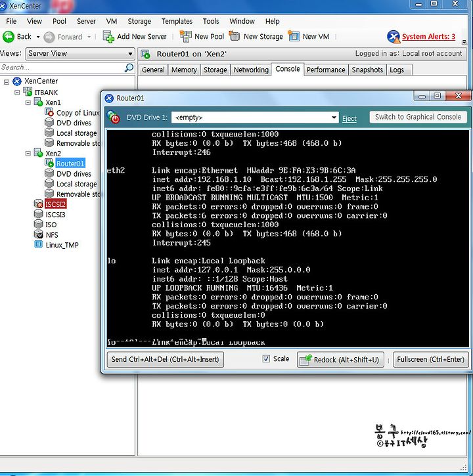
Task: Open the Storage menu
Action: (139, 21)
